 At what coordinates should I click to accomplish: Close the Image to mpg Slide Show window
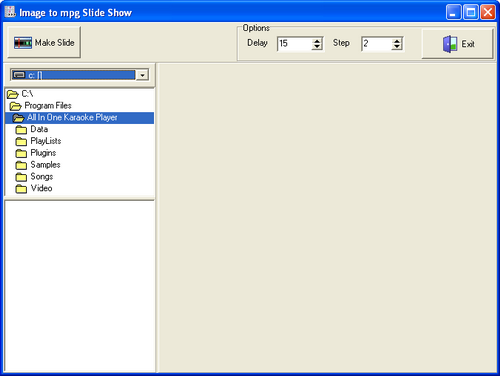pyautogui.click(x=488, y=13)
